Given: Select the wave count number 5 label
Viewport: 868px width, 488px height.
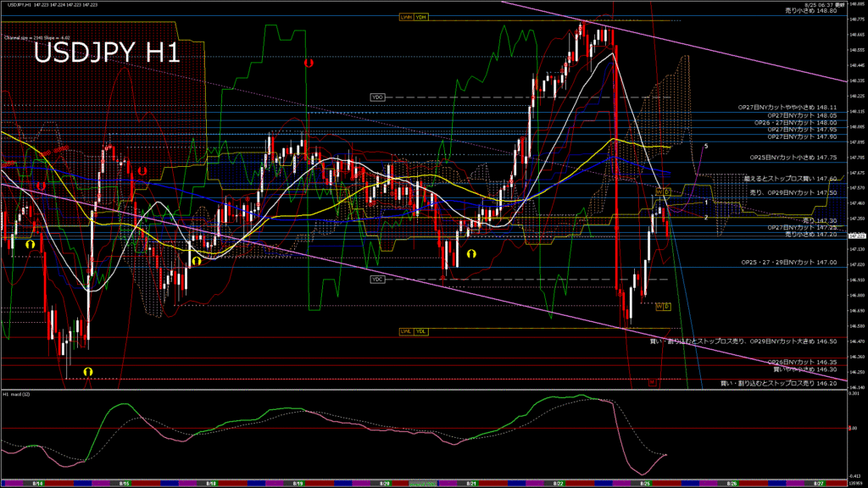Looking at the screenshot, I should (706, 146).
